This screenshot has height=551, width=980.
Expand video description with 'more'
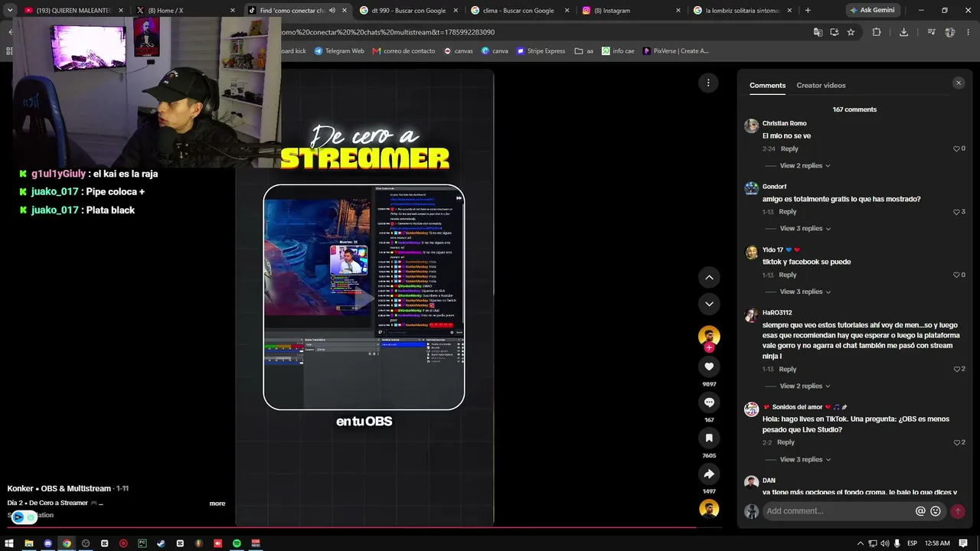coord(217,504)
